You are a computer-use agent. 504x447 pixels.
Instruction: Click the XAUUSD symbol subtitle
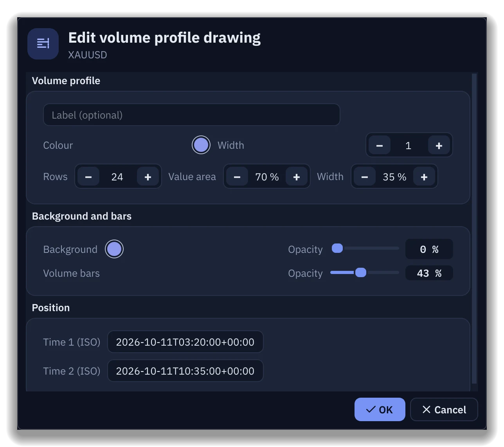coord(88,55)
